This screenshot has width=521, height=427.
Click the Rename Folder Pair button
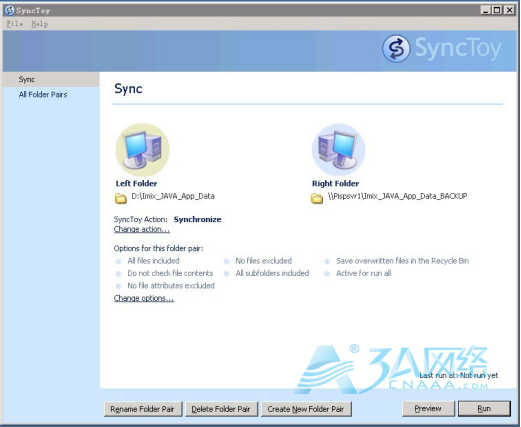pos(143,409)
